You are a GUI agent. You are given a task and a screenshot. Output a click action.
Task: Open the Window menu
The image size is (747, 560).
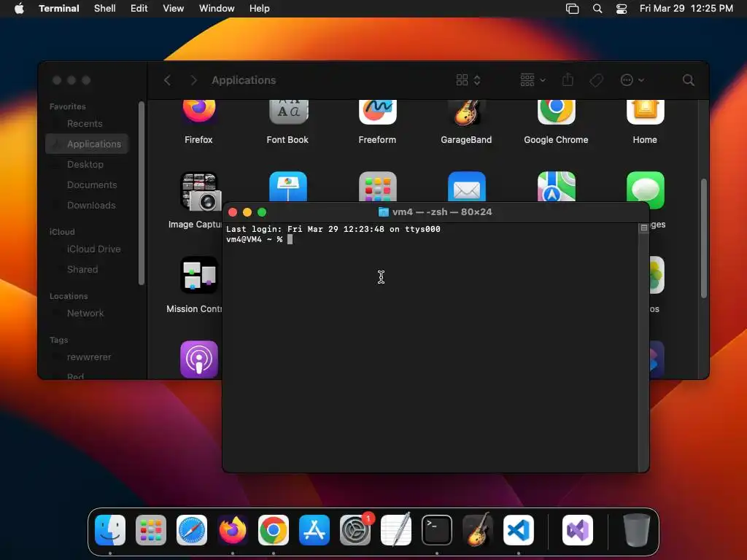click(216, 9)
